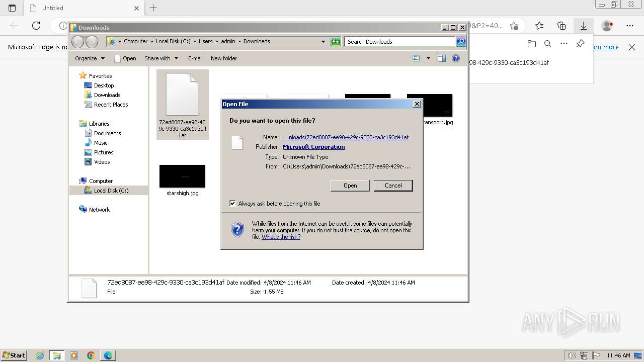This screenshot has height=362, width=644.
Task: Click the Search Downloads magnifier button
Action: pos(461,42)
